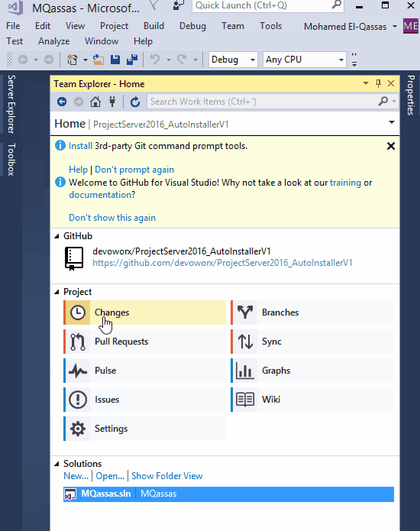Click the documentation link
Viewport: 420px width, 531px height.
100,195
